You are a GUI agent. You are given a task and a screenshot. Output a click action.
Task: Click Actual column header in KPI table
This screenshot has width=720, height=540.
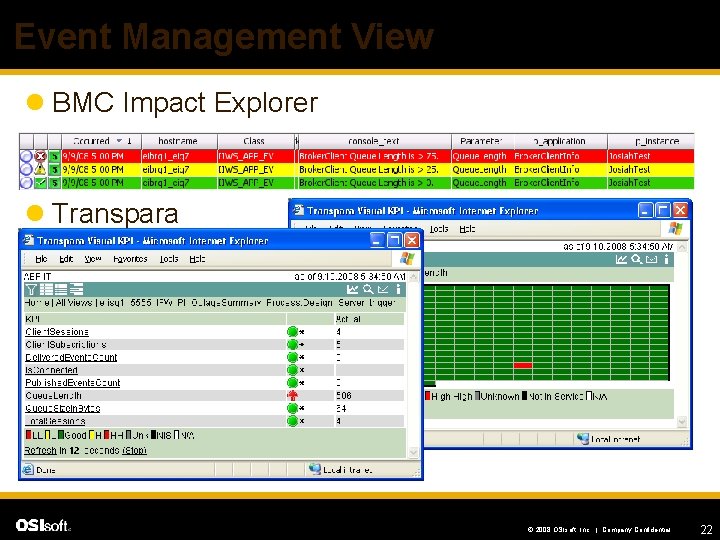point(369,319)
